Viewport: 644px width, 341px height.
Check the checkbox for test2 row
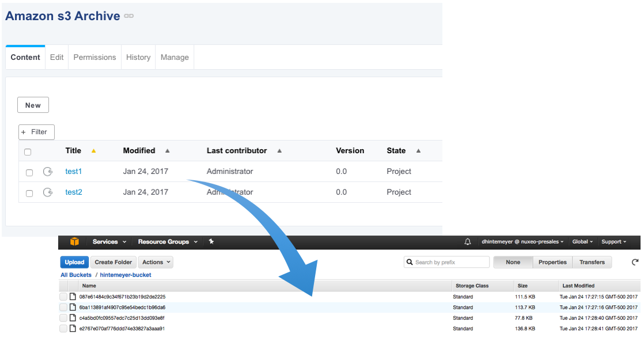click(x=29, y=193)
